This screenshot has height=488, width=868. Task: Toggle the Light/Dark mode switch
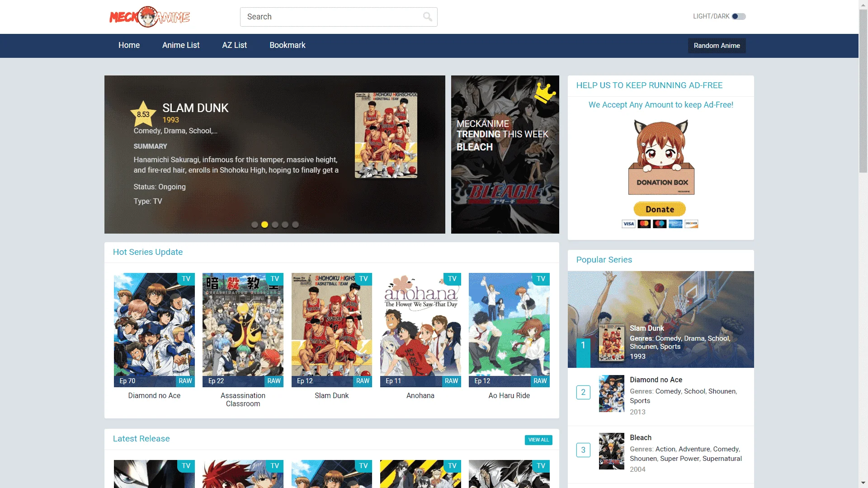pos(739,16)
